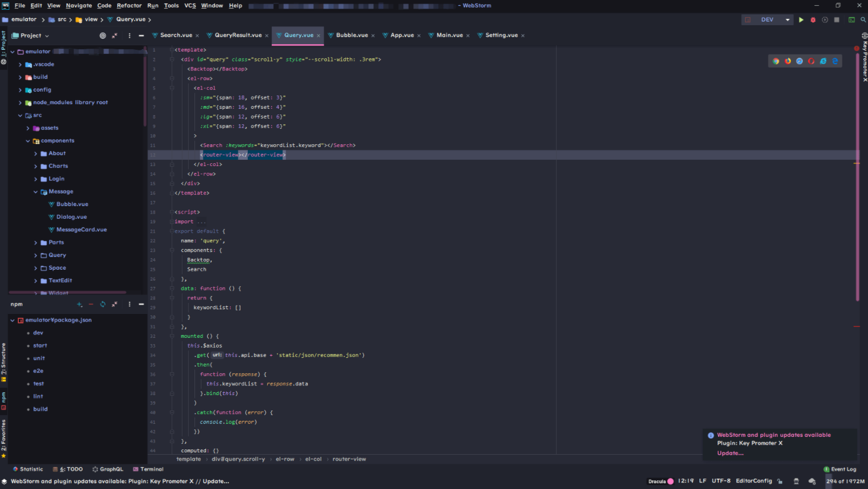Viewport: 868px width, 489px height.
Task: Open the Event Log
Action: coord(840,470)
